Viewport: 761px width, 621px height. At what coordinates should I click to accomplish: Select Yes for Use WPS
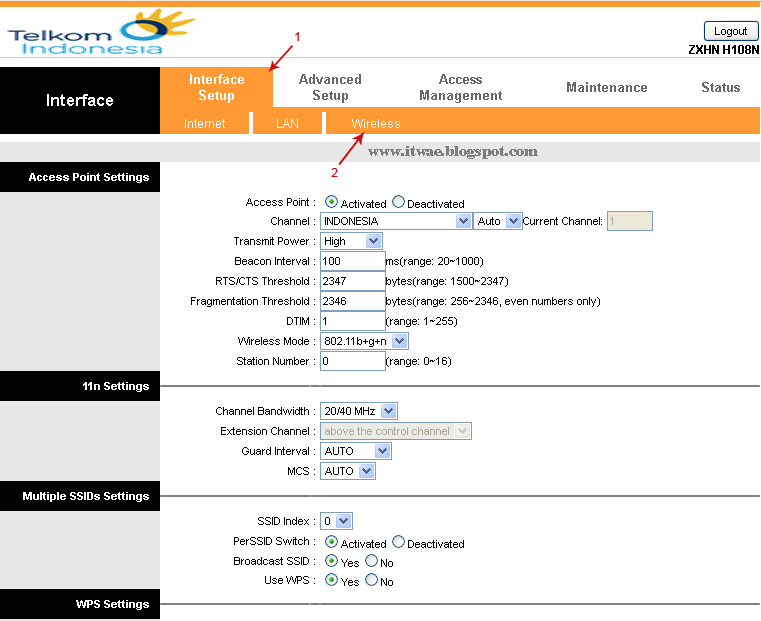pyautogui.click(x=331, y=579)
